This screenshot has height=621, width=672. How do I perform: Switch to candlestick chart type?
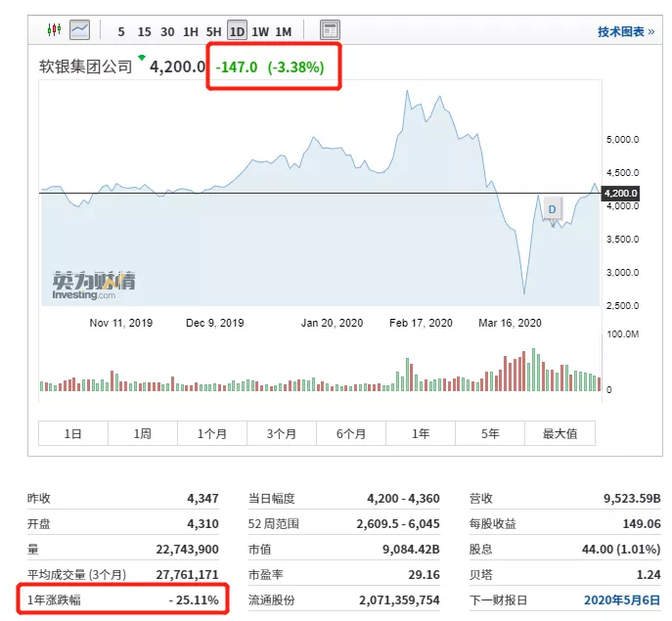pyautogui.click(x=54, y=30)
